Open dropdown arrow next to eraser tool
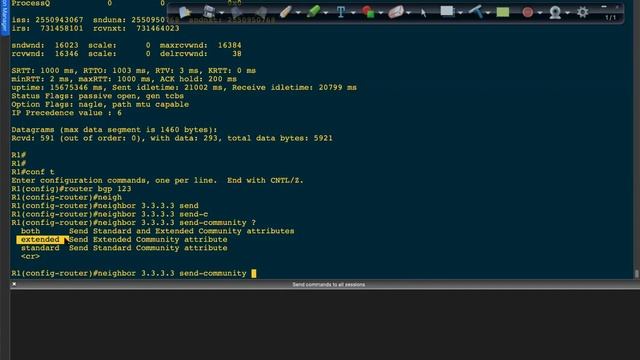Viewport: 640px width, 360px height. pos(409,13)
